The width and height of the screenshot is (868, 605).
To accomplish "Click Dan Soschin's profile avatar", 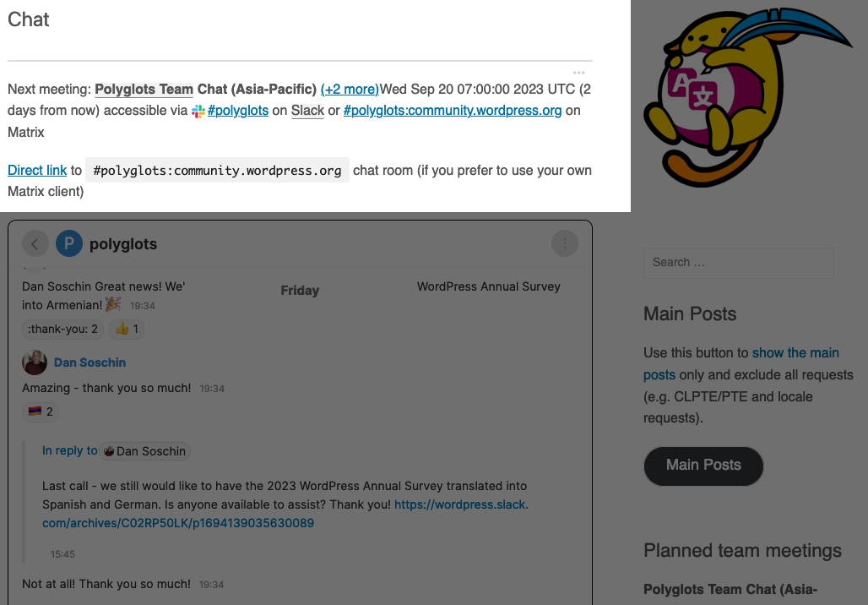I will (34, 362).
